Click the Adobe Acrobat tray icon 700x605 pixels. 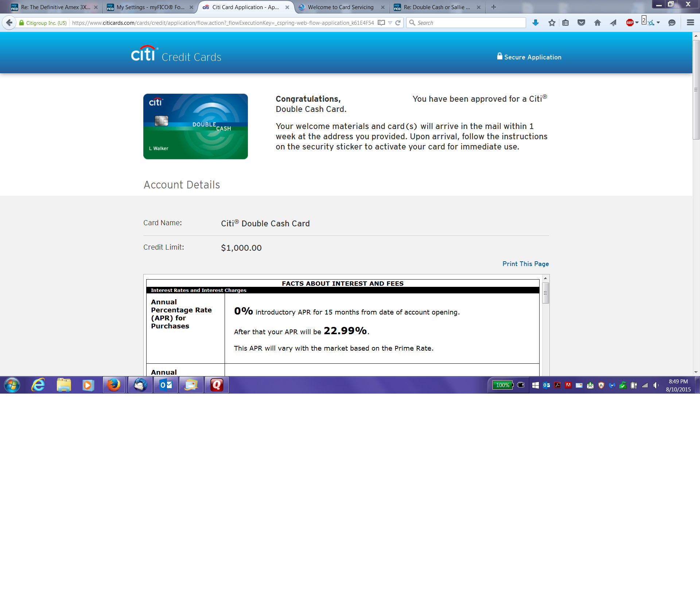pos(557,385)
